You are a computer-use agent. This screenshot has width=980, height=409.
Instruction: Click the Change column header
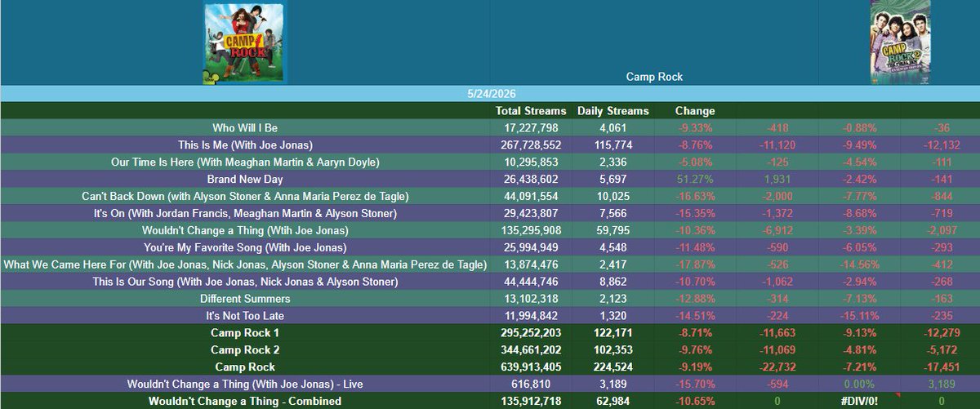(x=695, y=111)
